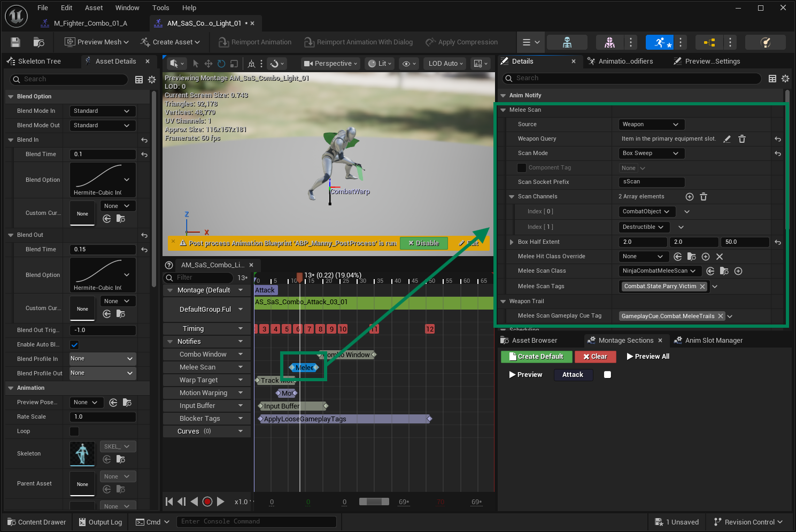Click the select-mode cursor tool in viewport
Viewport: 796px width, 532px height.
[x=196, y=64]
